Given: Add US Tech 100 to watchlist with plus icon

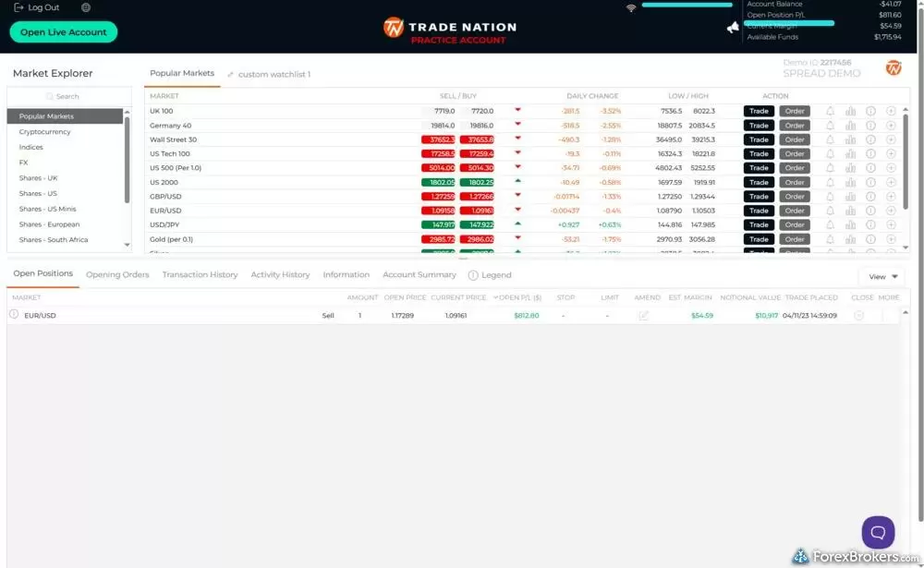Looking at the screenshot, I should click(x=891, y=154).
